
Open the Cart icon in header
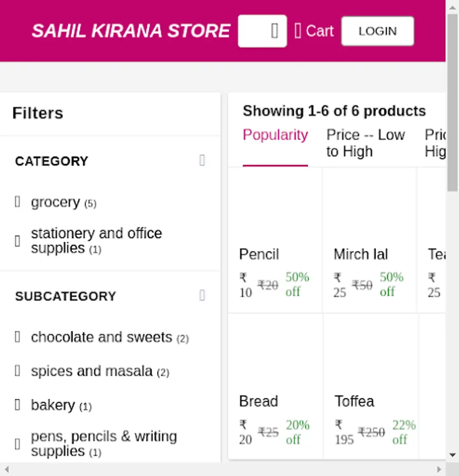[x=314, y=31]
